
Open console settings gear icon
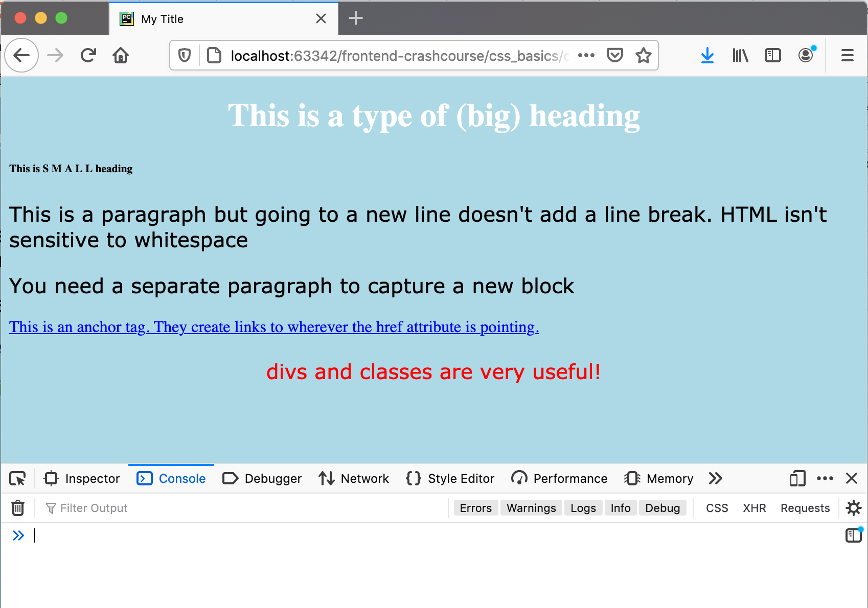854,508
